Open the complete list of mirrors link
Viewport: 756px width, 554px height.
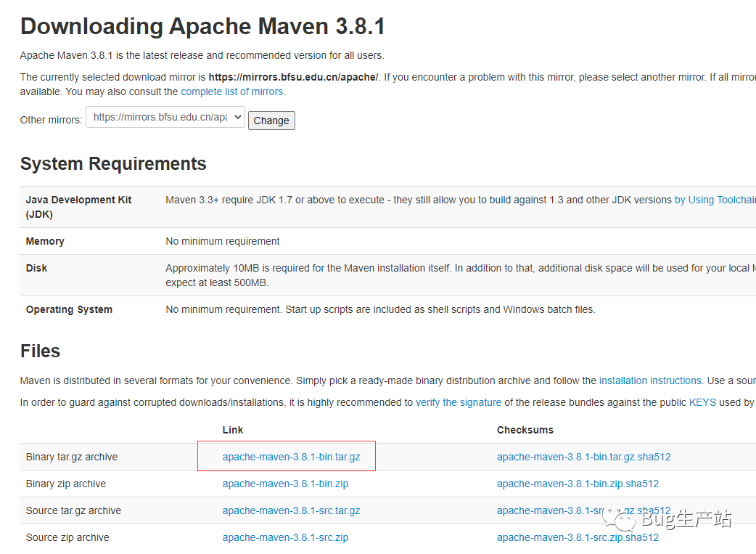pyautogui.click(x=233, y=91)
